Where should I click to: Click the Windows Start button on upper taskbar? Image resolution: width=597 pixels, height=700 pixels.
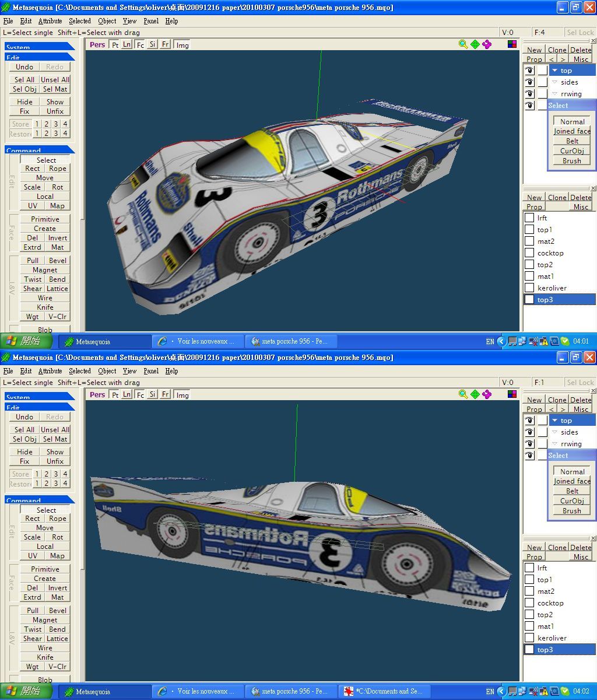[27, 341]
